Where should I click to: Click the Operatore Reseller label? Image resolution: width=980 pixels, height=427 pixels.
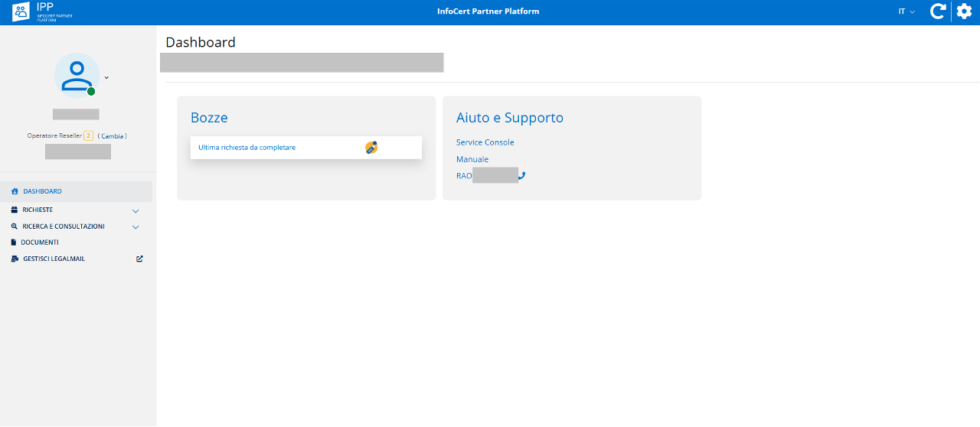(54, 136)
